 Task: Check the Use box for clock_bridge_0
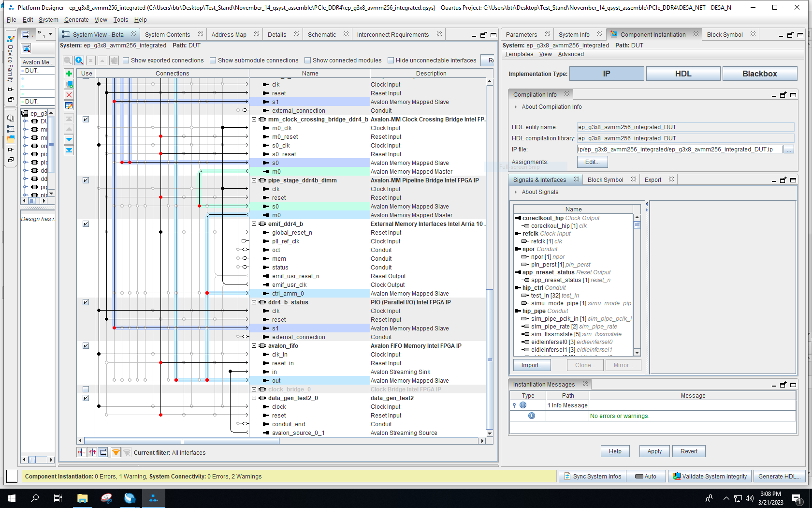coord(86,389)
